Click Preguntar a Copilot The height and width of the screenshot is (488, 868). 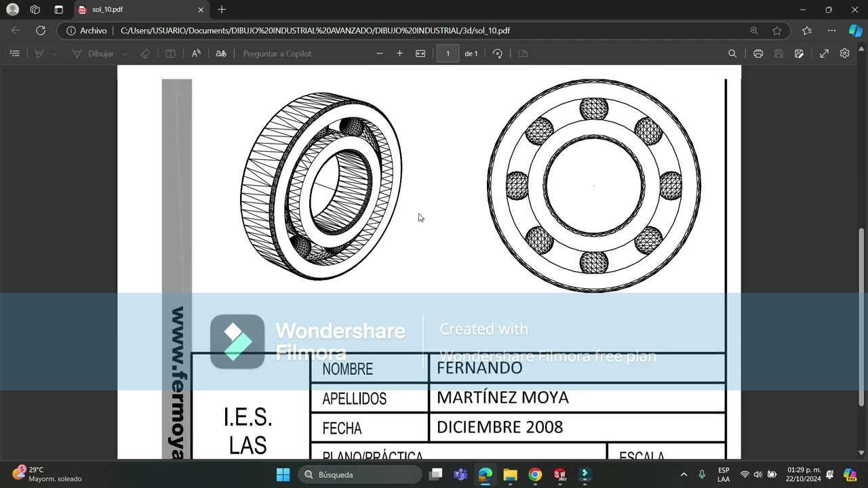point(277,54)
